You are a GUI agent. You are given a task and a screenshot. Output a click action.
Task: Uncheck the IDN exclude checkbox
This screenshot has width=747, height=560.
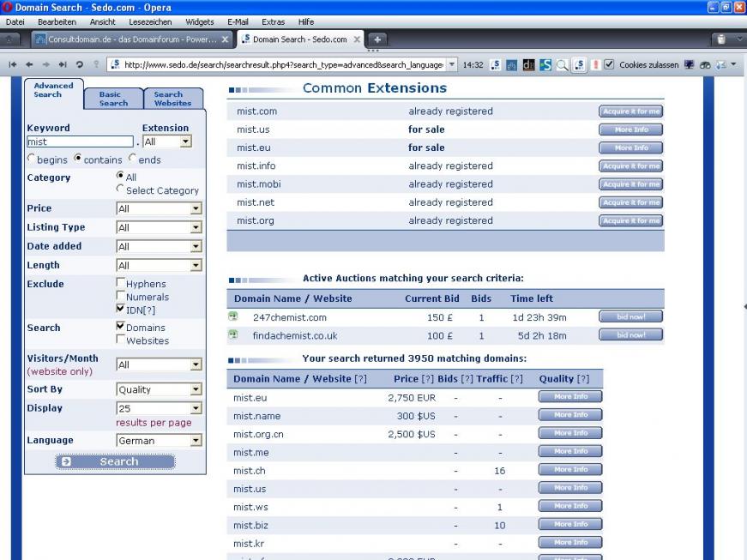point(121,309)
